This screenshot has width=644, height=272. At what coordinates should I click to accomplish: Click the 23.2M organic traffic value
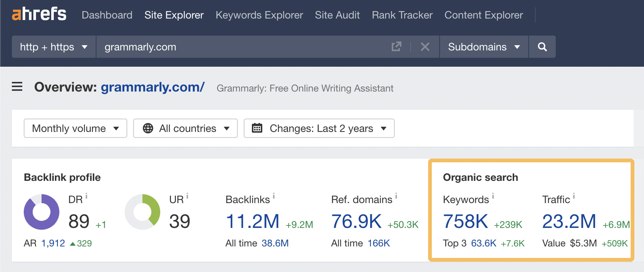[x=569, y=222]
